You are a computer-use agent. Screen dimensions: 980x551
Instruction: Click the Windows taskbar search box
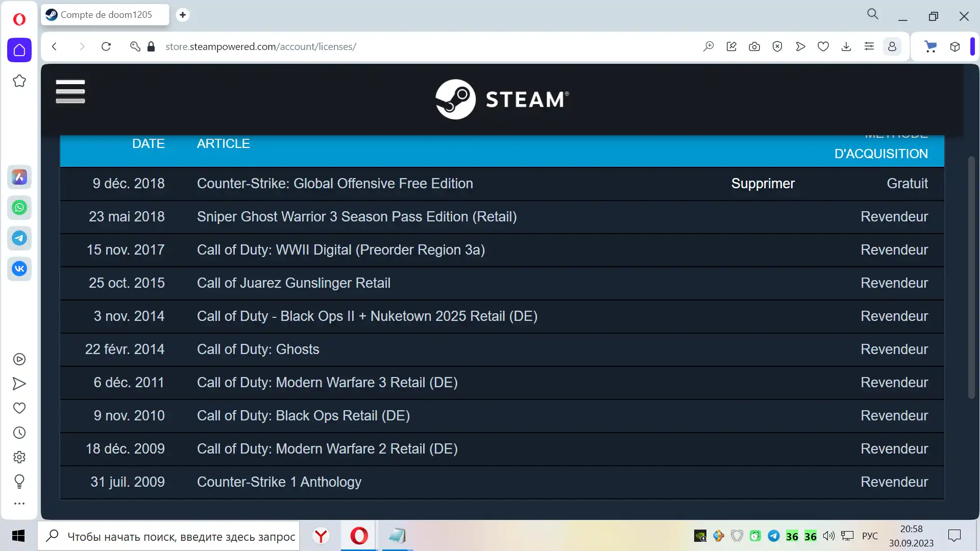click(168, 536)
